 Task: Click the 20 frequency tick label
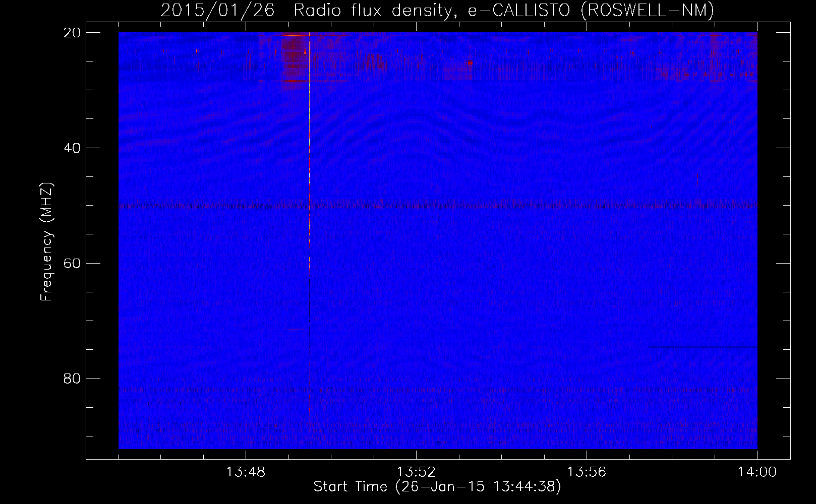point(72,32)
